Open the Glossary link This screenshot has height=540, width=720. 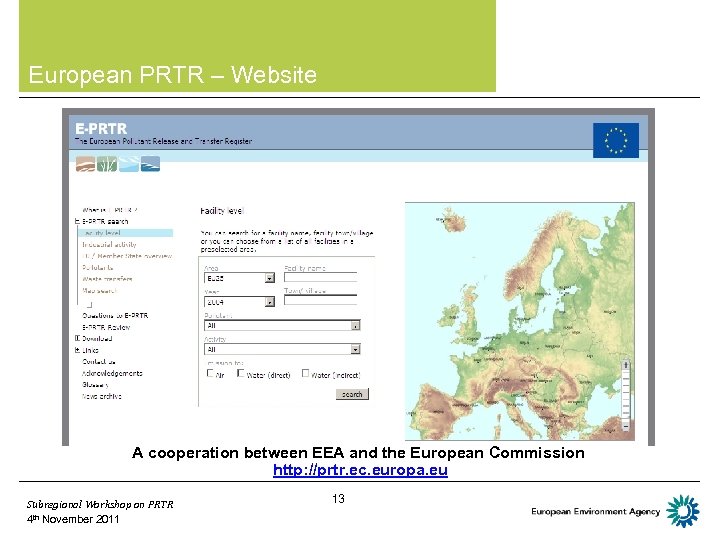click(x=95, y=385)
